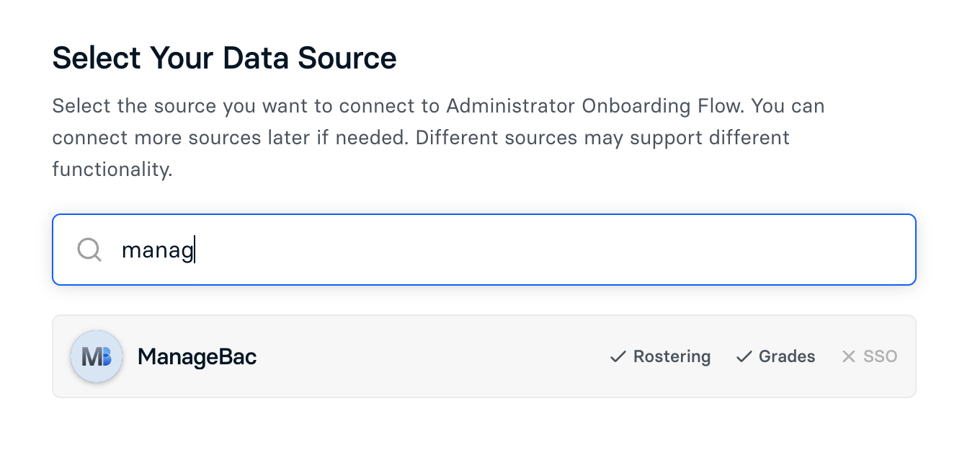The height and width of the screenshot is (466, 980).
Task: Choose the ManageBac name label
Action: [197, 356]
